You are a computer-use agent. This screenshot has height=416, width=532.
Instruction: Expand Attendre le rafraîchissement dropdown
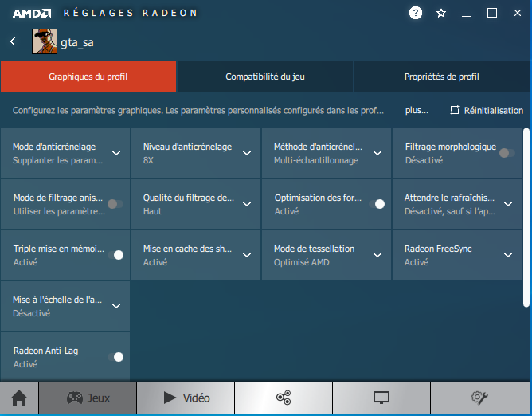coord(508,204)
